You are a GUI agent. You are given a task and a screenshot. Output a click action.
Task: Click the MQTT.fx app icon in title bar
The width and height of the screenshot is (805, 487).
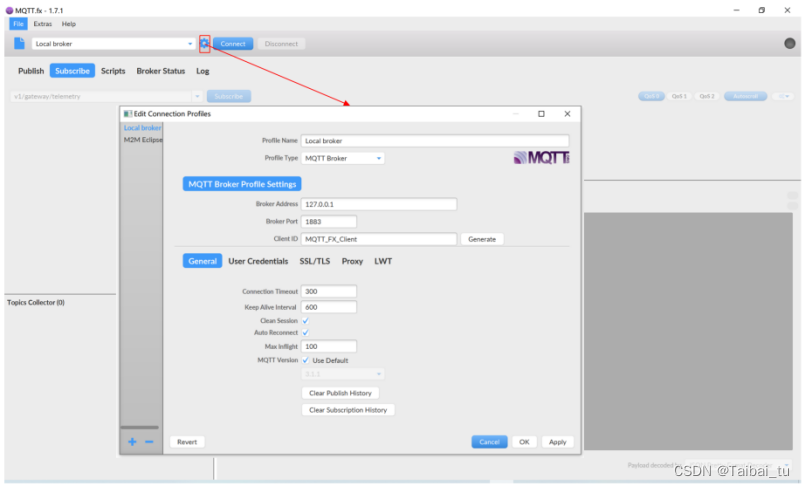point(9,10)
